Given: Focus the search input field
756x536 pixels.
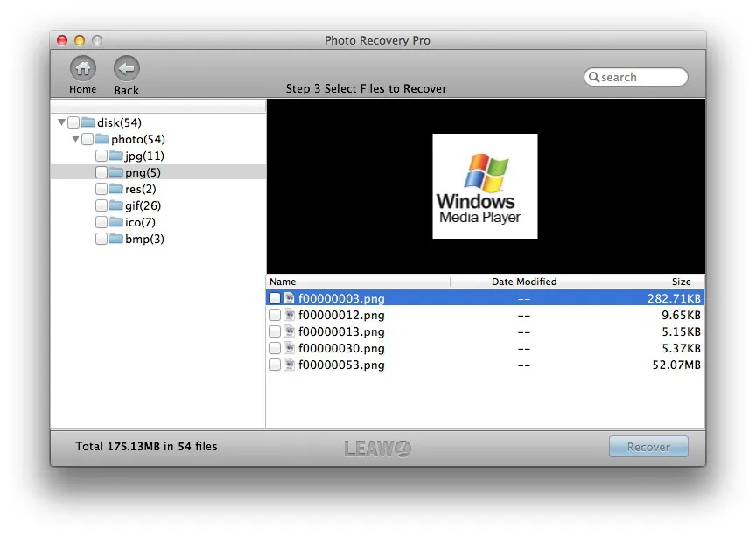Looking at the screenshot, I should 636,77.
